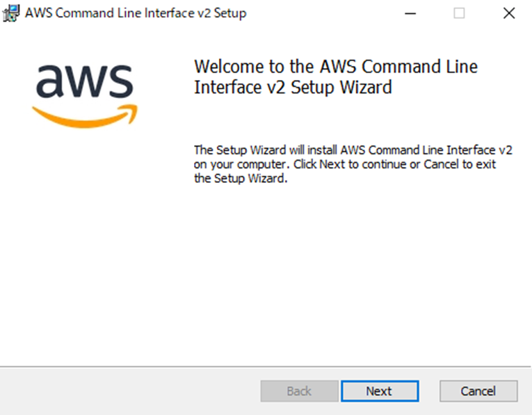The width and height of the screenshot is (532, 415).
Task: Click the empty title bar area
Action: point(322,14)
